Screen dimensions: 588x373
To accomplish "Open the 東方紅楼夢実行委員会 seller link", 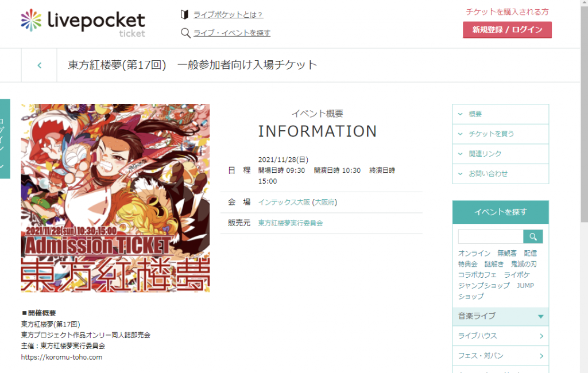I will coord(290,223).
